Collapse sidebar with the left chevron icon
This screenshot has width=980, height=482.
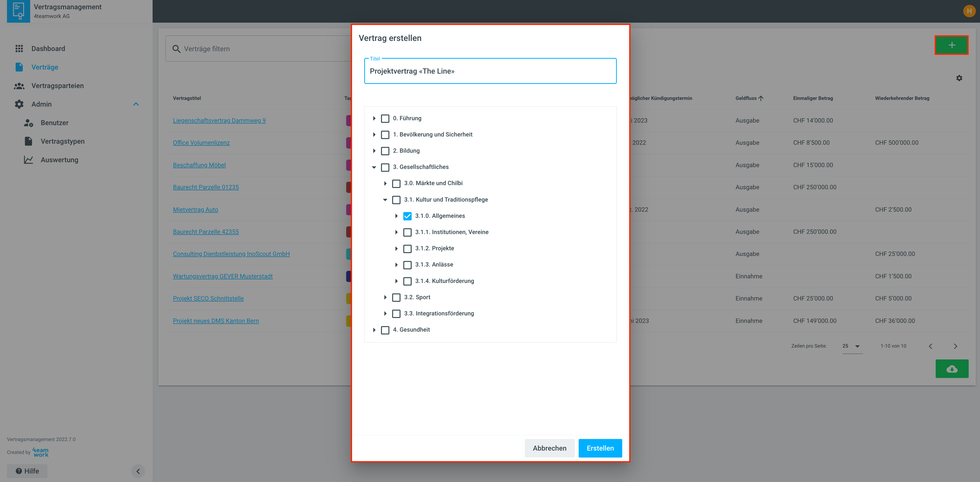(x=138, y=471)
